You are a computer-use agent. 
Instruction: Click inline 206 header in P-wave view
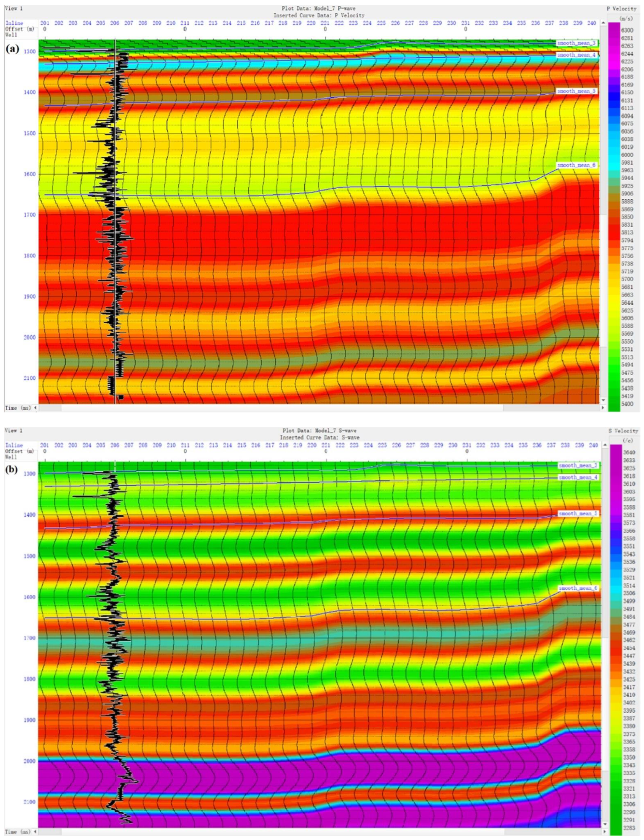115,23
